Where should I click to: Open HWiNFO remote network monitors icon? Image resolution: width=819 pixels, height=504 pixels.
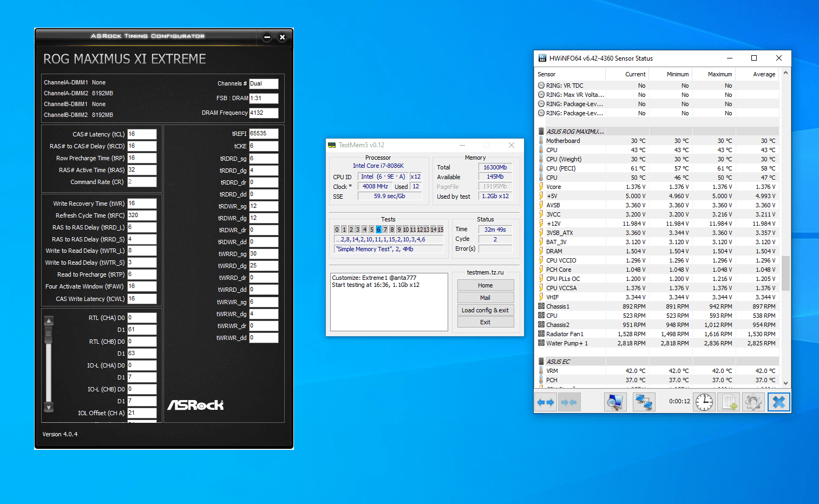pyautogui.click(x=644, y=402)
